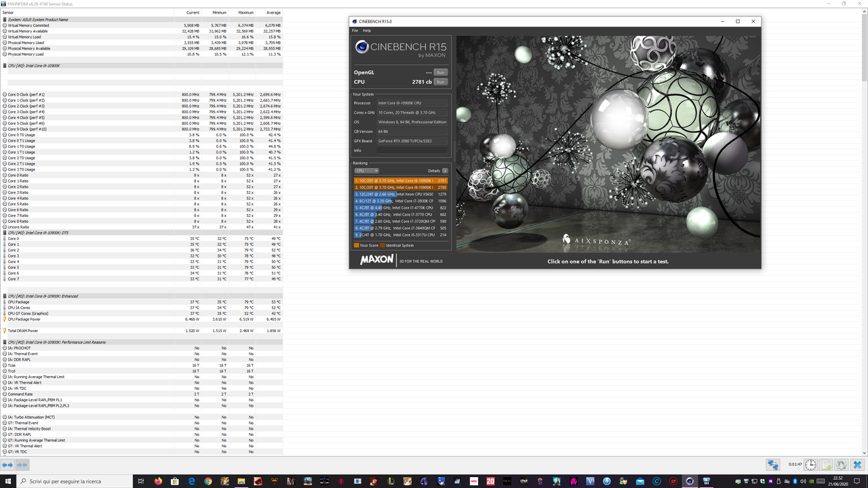Expand ranking Details with the arrow button
The height and width of the screenshot is (488, 868).
pos(444,170)
